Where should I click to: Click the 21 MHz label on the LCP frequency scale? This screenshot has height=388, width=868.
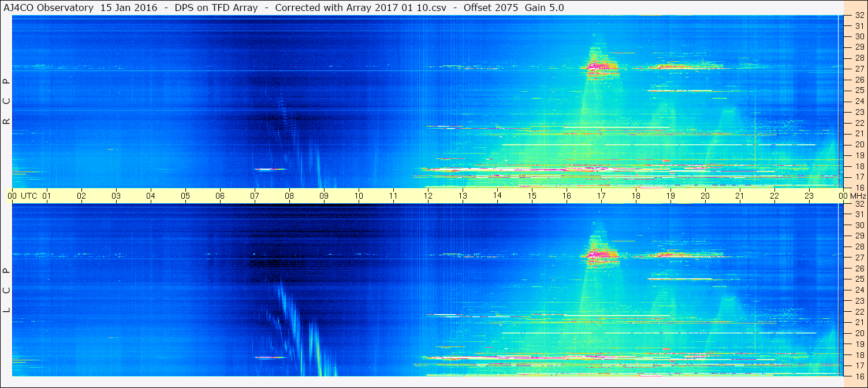859,322
